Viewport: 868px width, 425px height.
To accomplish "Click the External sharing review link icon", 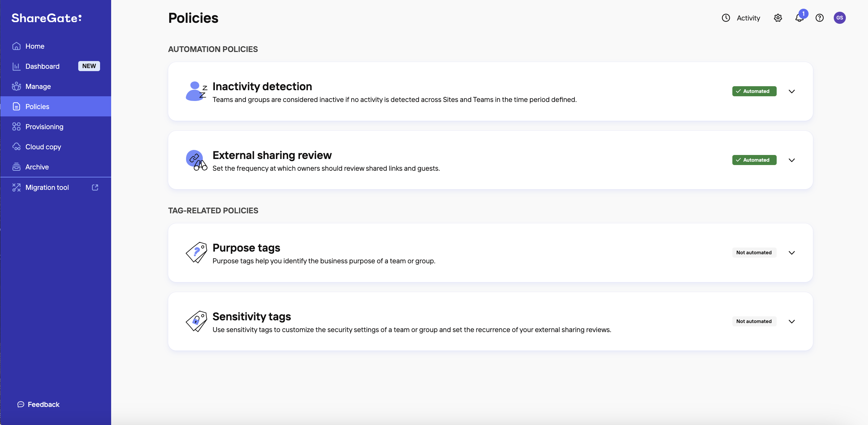I will tap(196, 160).
